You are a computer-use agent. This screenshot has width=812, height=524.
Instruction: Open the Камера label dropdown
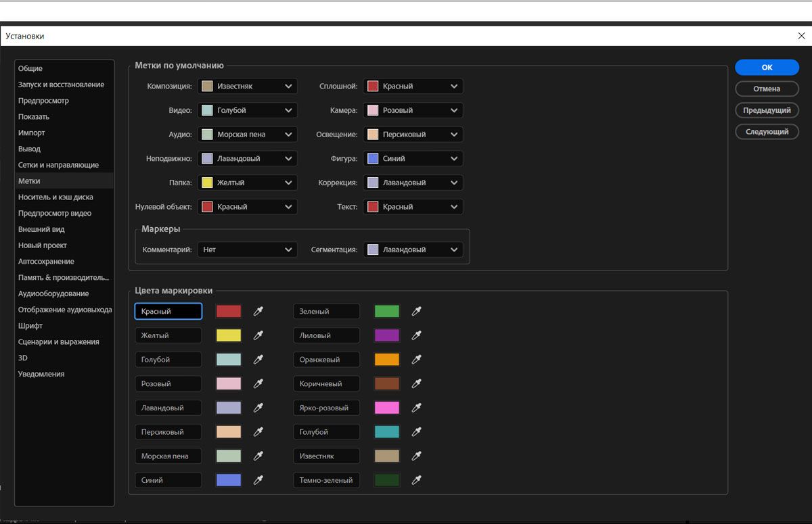coord(413,110)
